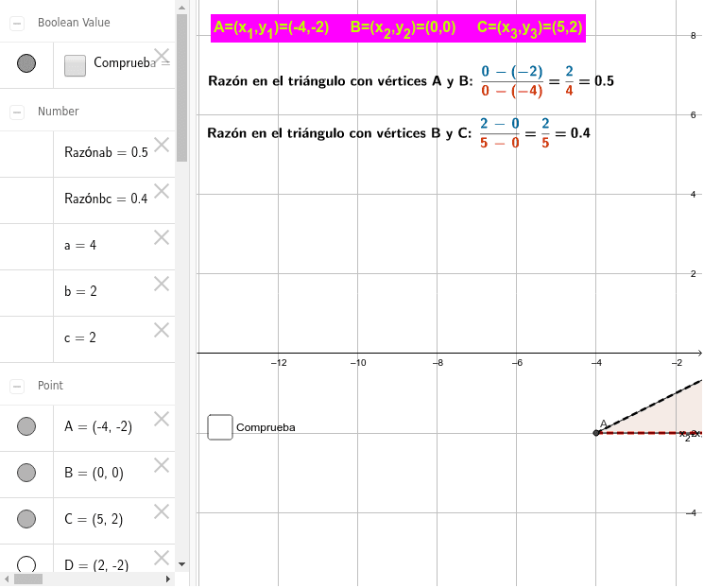Collapse the Point section
Viewport: 704px width, 588px height.
pos(17,386)
